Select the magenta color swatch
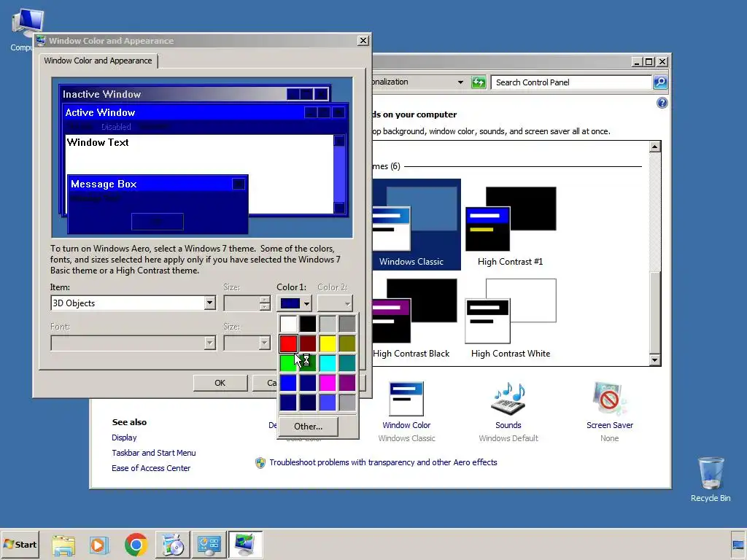Image resolution: width=747 pixels, height=560 pixels. click(x=328, y=382)
